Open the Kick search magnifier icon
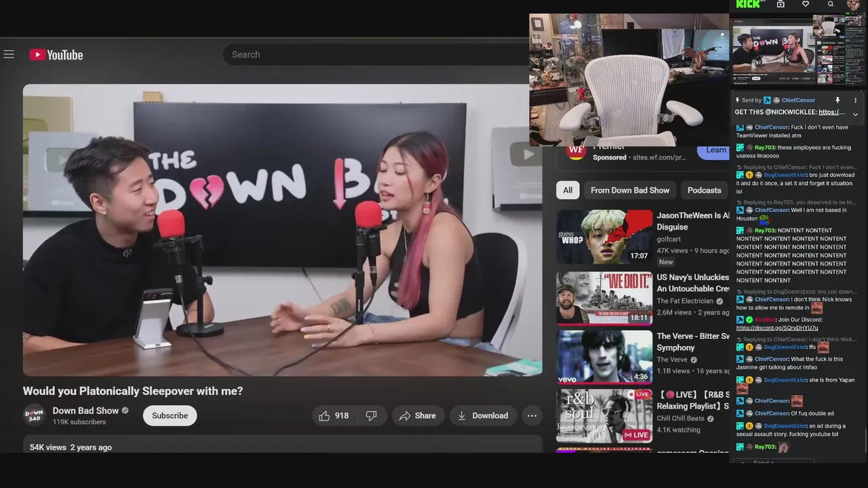Screen dimensions: 868x488 831,4
